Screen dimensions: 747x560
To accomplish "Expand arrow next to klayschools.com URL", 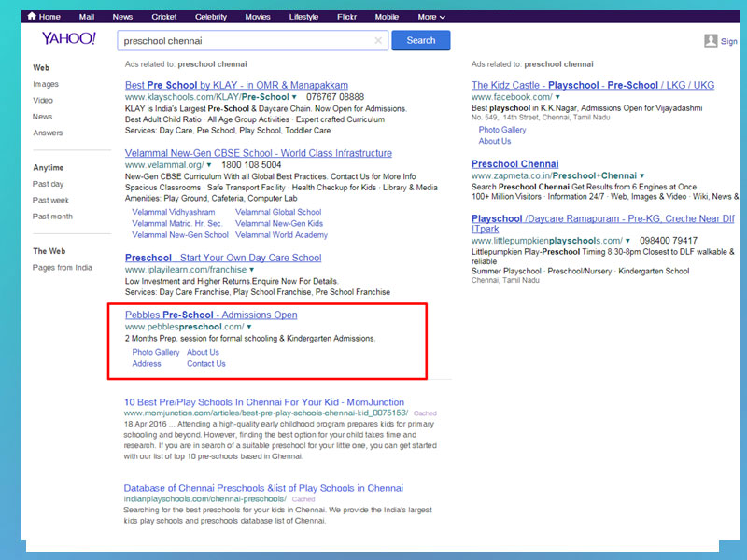I will (x=294, y=97).
